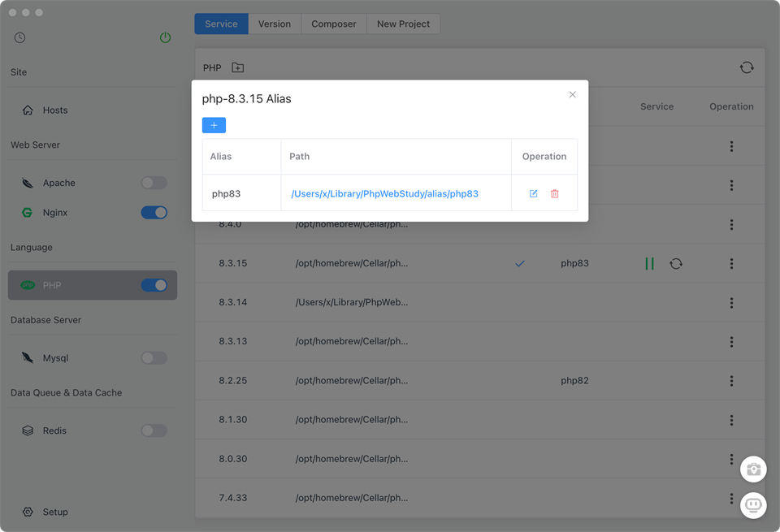The width and height of the screenshot is (780, 532).
Task: Click the blue plus add alias button
Action: [214, 125]
